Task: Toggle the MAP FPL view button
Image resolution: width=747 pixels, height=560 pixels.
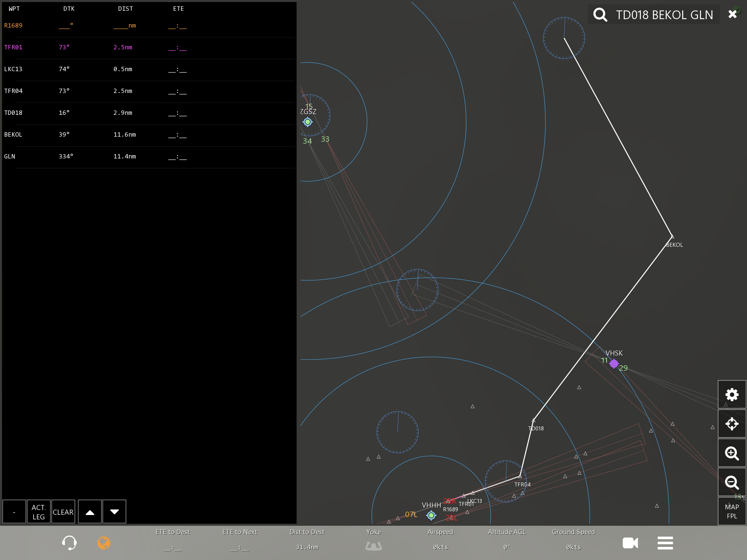Action: coord(732,511)
